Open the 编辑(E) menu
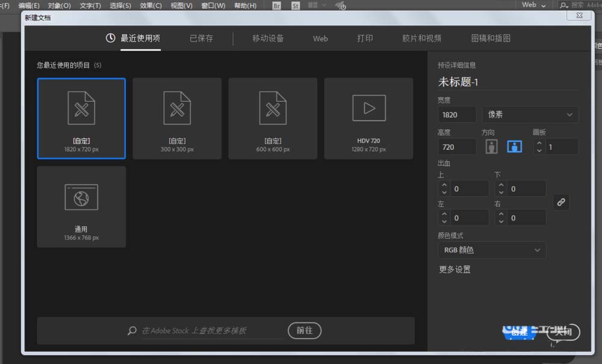The height and width of the screenshot is (364, 602). [29, 5]
